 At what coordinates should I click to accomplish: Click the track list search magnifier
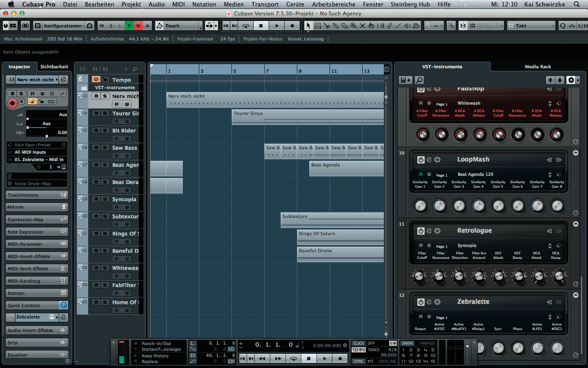tap(135, 69)
